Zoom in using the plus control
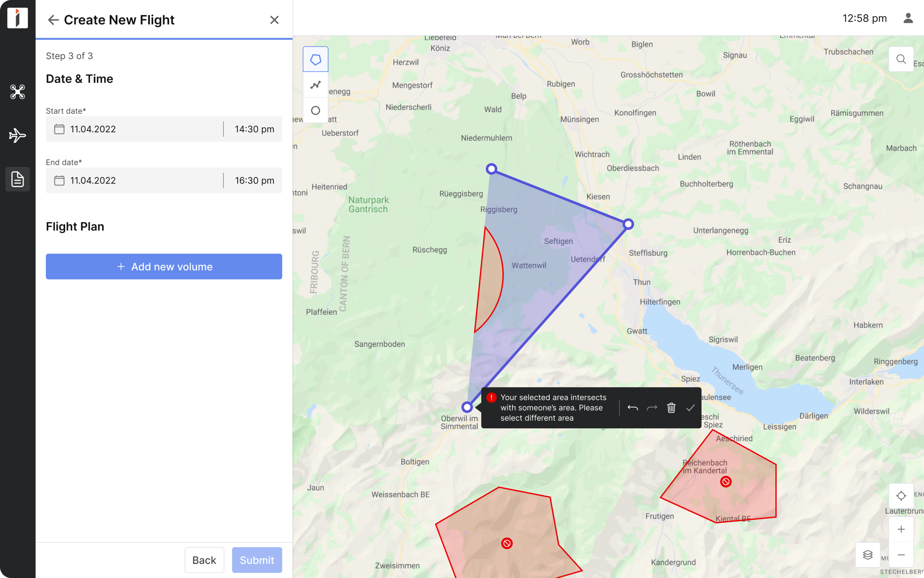Image resolution: width=924 pixels, height=578 pixels. [901, 529]
